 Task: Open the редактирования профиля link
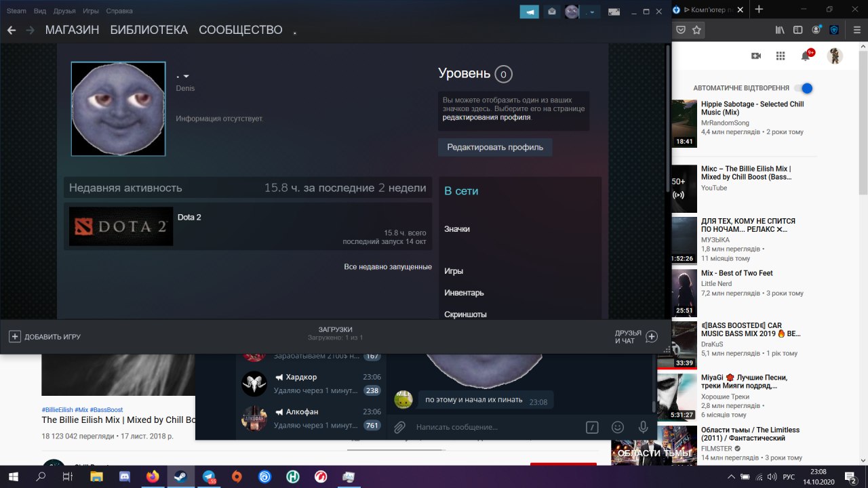click(x=486, y=117)
